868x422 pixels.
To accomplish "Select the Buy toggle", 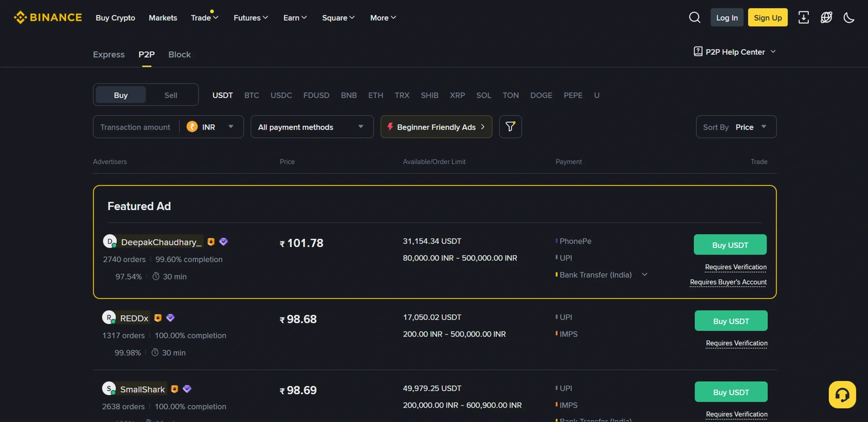I will (x=121, y=95).
